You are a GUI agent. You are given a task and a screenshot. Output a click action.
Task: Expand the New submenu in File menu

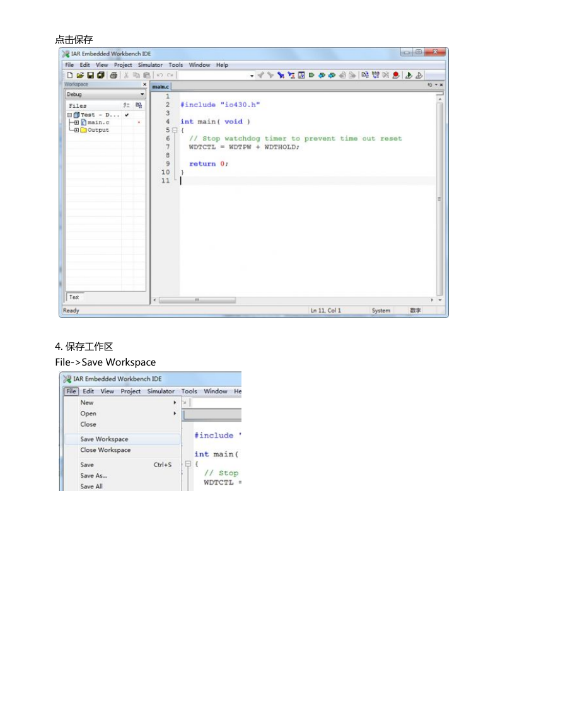(x=175, y=403)
